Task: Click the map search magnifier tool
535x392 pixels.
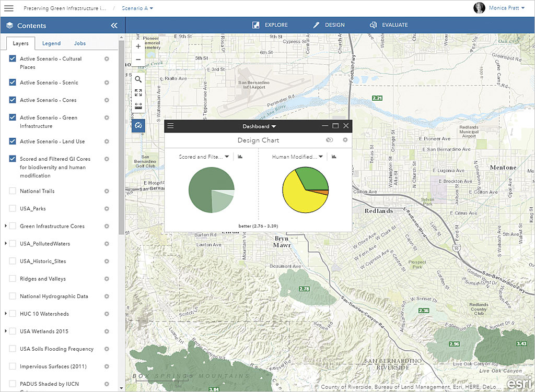Action: coord(138,79)
